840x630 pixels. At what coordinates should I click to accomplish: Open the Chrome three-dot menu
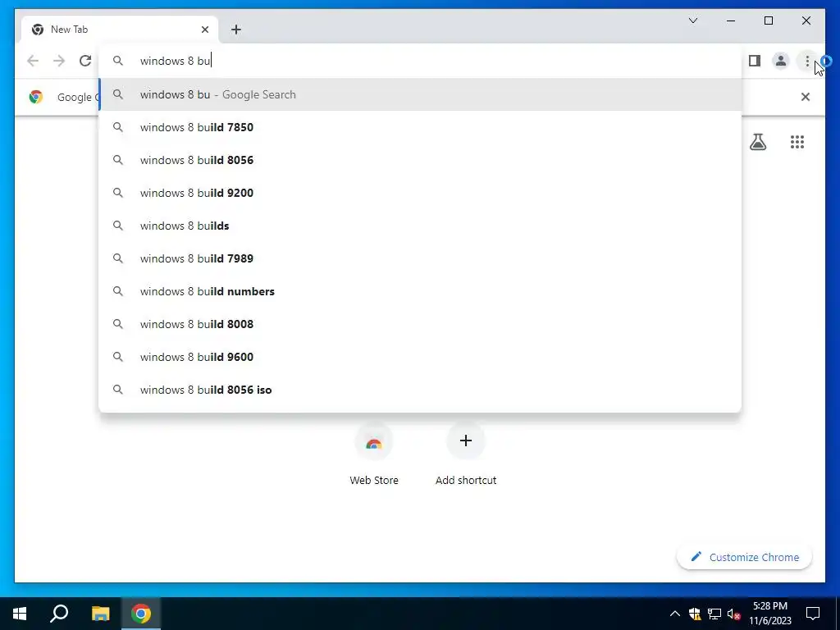(x=807, y=61)
